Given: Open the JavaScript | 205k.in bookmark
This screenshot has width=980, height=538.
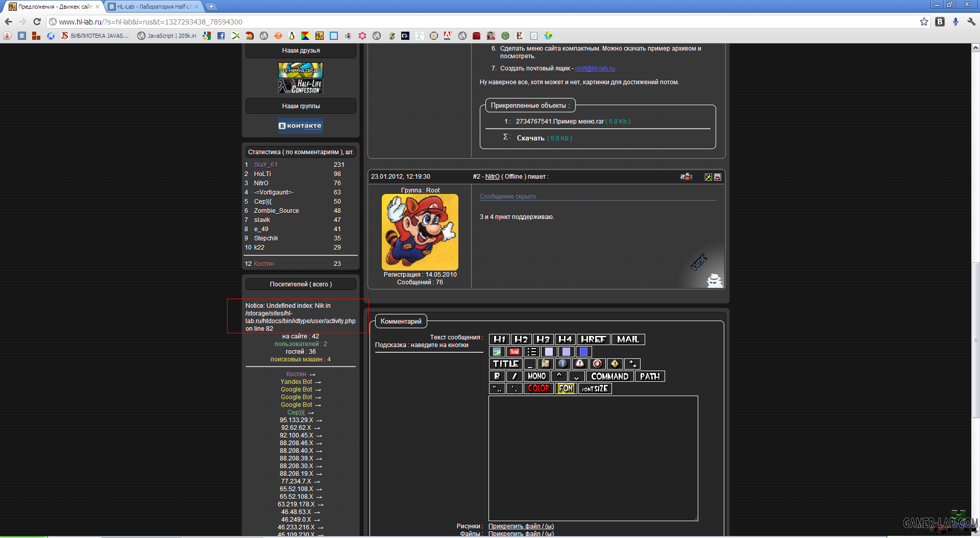Looking at the screenshot, I should pyautogui.click(x=167, y=36).
